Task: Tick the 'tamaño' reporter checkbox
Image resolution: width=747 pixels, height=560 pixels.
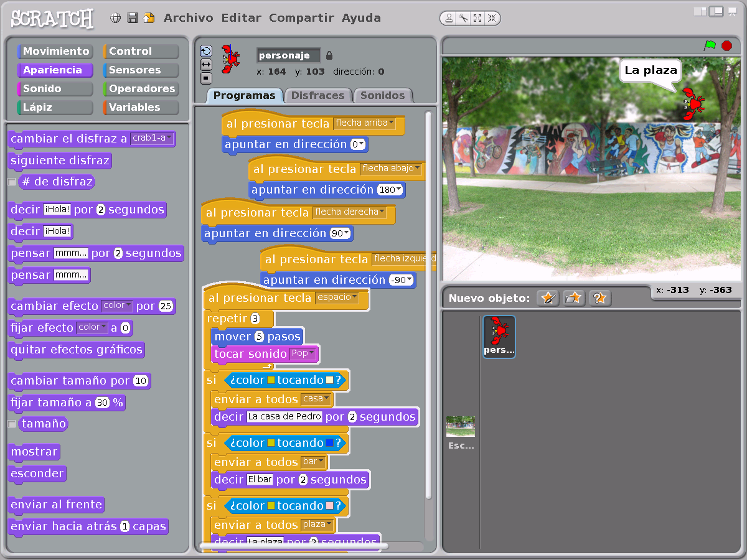Action: [x=12, y=424]
